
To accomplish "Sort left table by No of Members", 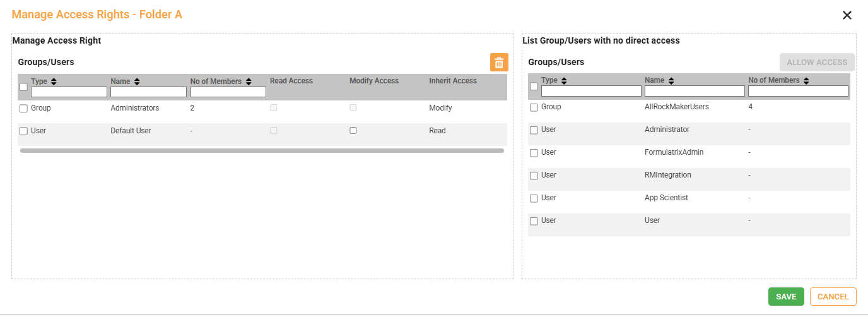I will click(249, 81).
